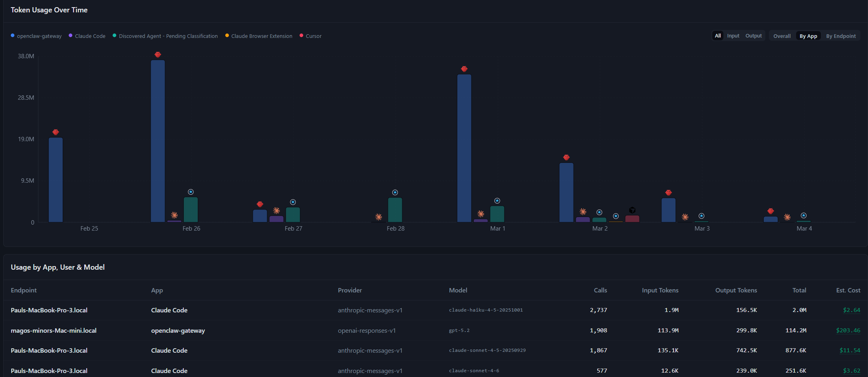Select the gpt-5.2 usage table row
868x377 pixels.
point(399,330)
